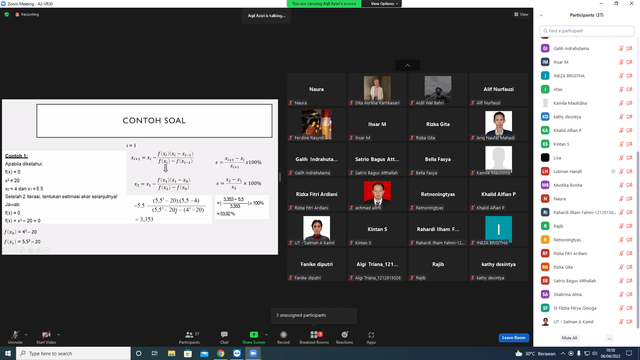Click the Record button
Image resolution: width=640 pixels, height=360 pixels.
coord(283,337)
